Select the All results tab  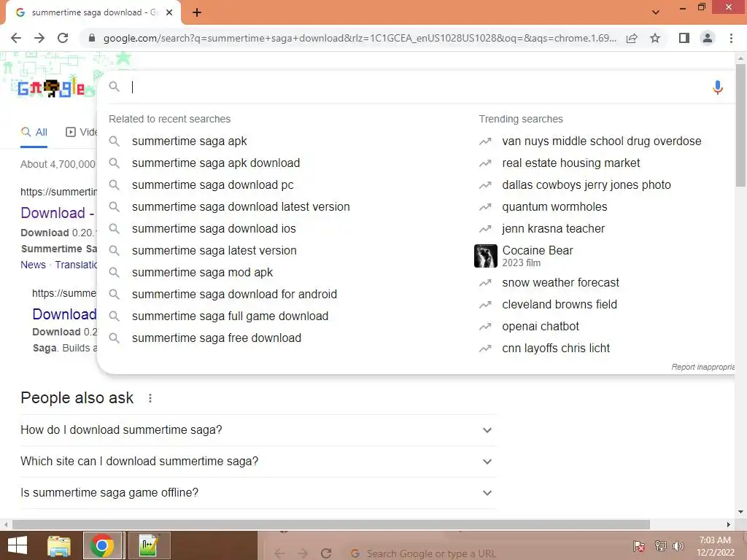point(34,133)
